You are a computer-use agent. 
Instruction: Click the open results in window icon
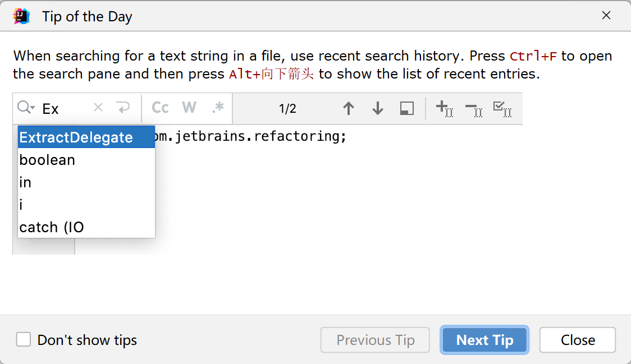click(x=407, y=108)
